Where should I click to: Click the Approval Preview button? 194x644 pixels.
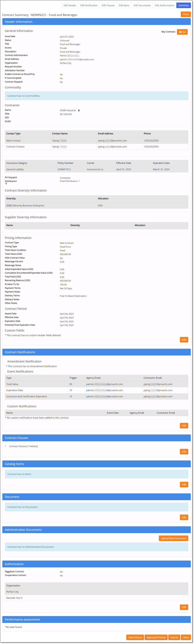(156, 637)
